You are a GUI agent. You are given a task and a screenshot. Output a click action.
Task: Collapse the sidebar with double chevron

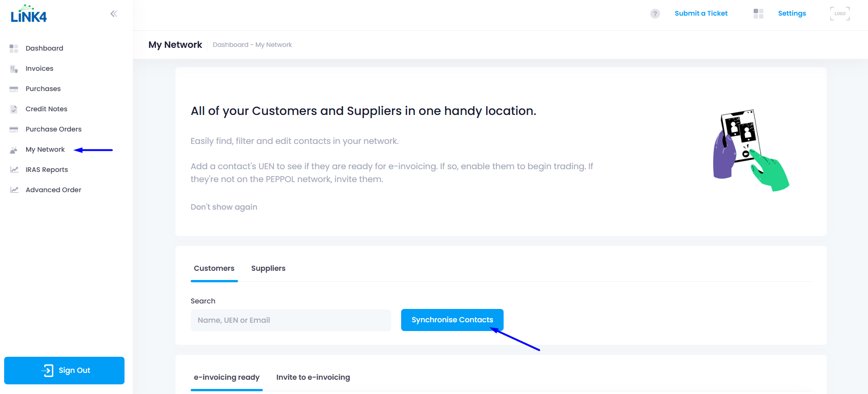[x=114, y=14]
